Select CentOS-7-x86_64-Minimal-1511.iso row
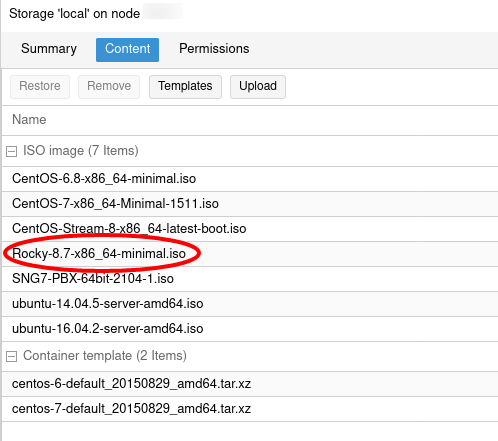 coord(250,204)
